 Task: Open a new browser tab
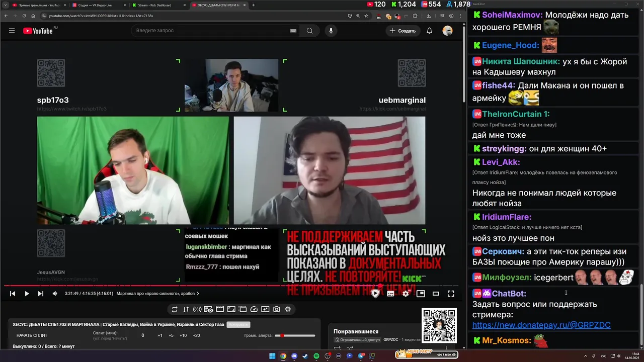[254, 5]
